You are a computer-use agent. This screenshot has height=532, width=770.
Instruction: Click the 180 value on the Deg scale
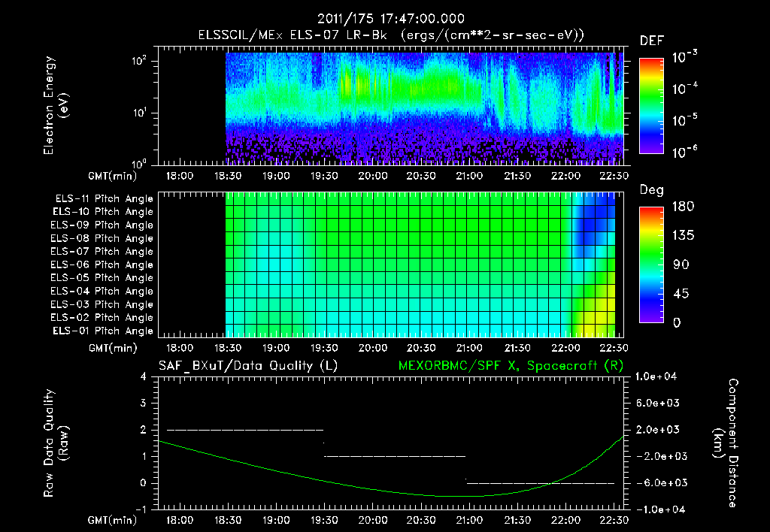[x=684, y=207]
